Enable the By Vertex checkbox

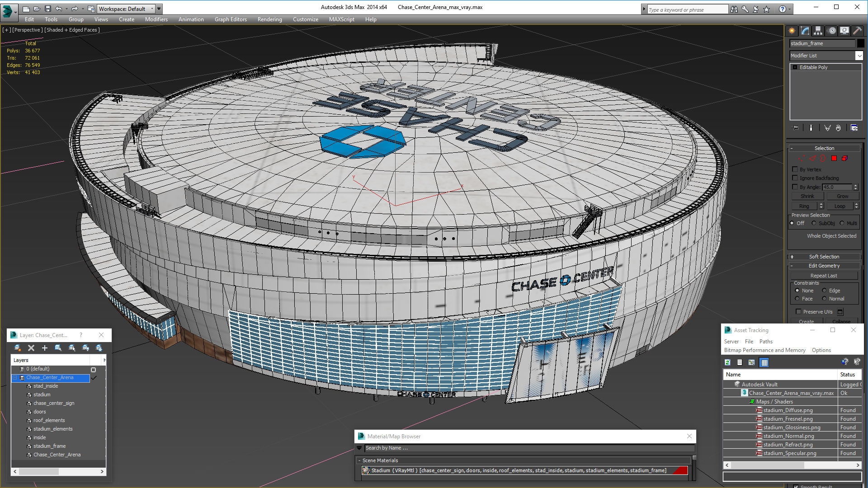795,169
